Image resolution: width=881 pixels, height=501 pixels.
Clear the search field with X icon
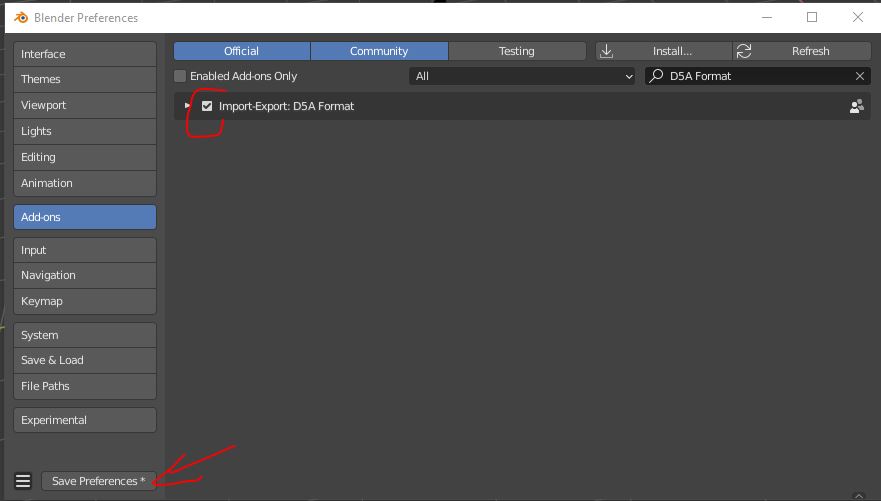coord(860,76)
